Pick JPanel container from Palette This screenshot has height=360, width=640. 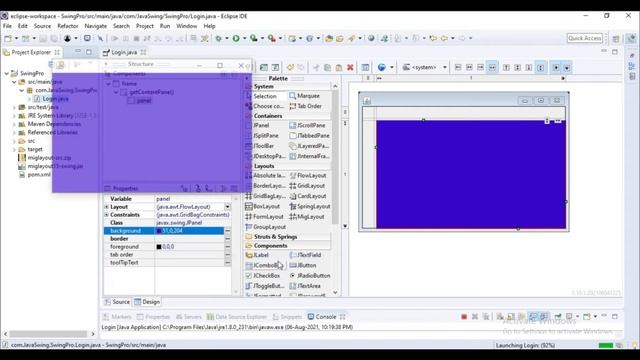[x=258, y=125]
